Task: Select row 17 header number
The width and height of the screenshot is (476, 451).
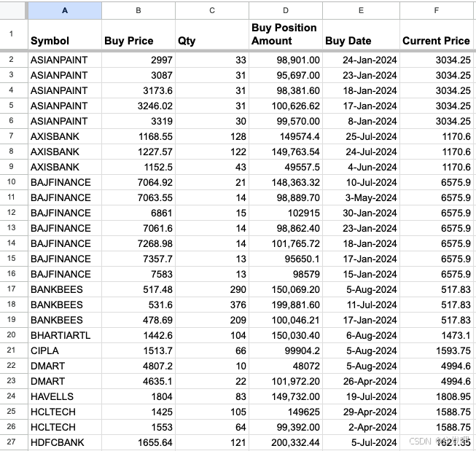Action: pos(11,289)
